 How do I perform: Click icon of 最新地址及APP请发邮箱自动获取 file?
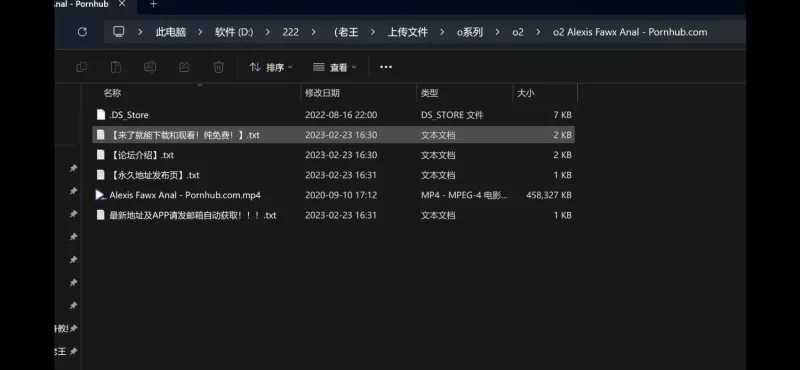tap(101, 215)
